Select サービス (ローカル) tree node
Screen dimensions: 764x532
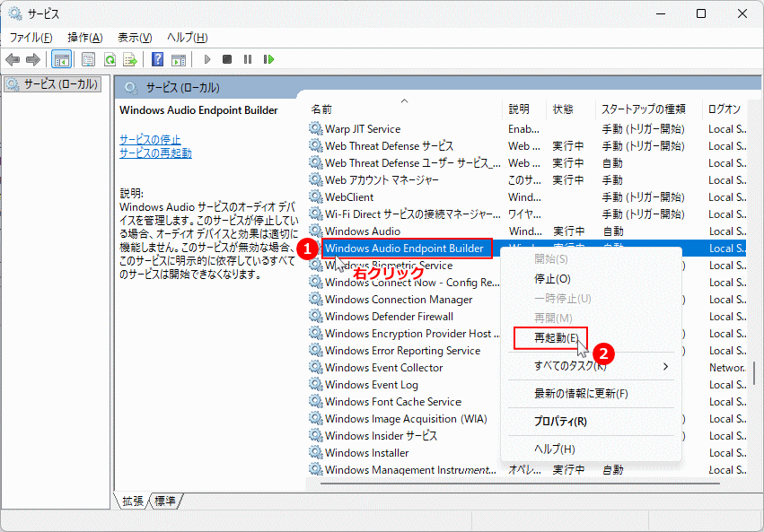[53, 84]
